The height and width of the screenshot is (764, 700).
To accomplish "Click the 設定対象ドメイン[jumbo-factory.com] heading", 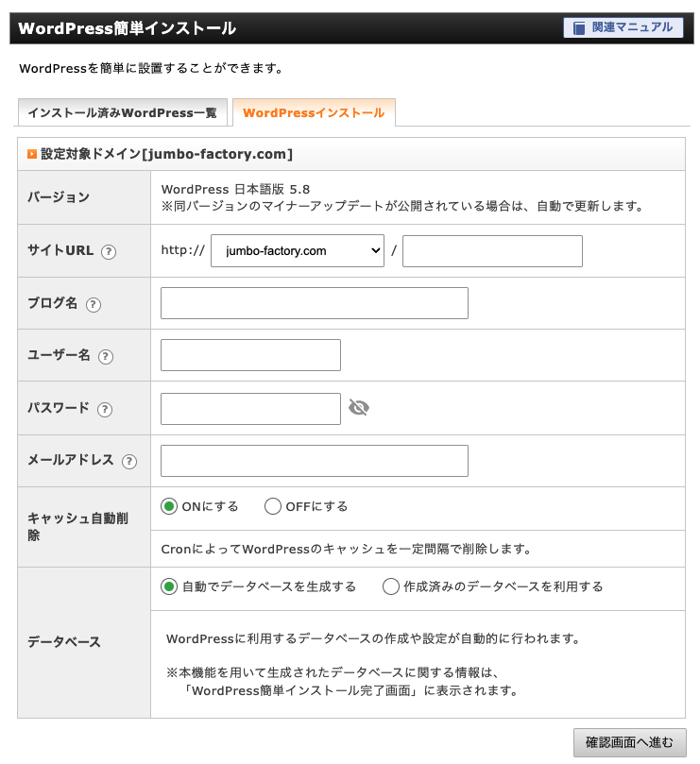I will tap(166, 154).
